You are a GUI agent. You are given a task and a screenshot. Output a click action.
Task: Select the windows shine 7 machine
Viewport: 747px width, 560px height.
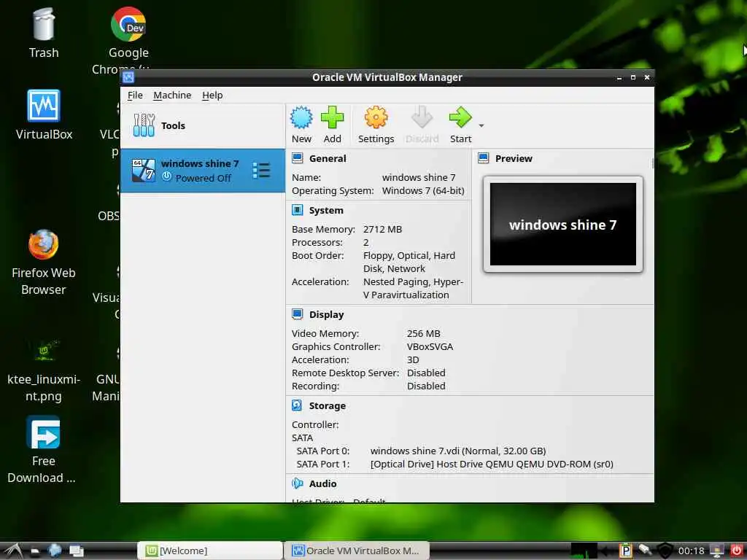coord(203,171)
